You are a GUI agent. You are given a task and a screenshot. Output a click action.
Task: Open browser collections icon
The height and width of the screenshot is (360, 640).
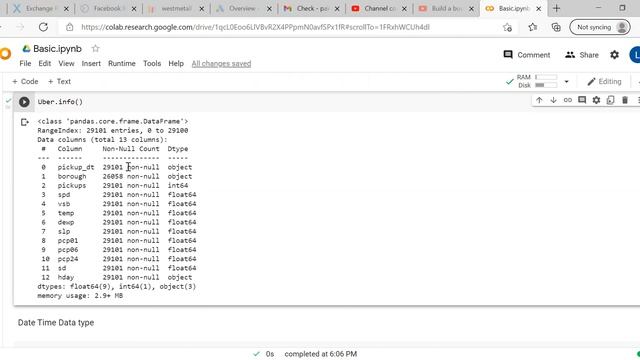[x=556, y=27]
